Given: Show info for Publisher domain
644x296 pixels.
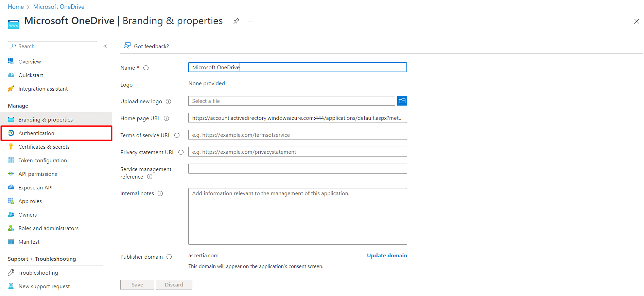Looking at the screenshot, I should [x=169, y=257].
